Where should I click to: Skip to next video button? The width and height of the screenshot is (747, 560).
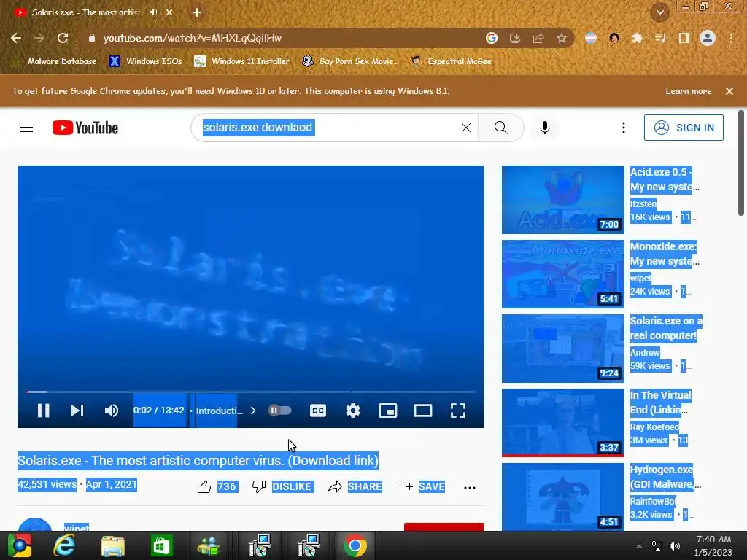pyautogui.click(x=77, y=411)
